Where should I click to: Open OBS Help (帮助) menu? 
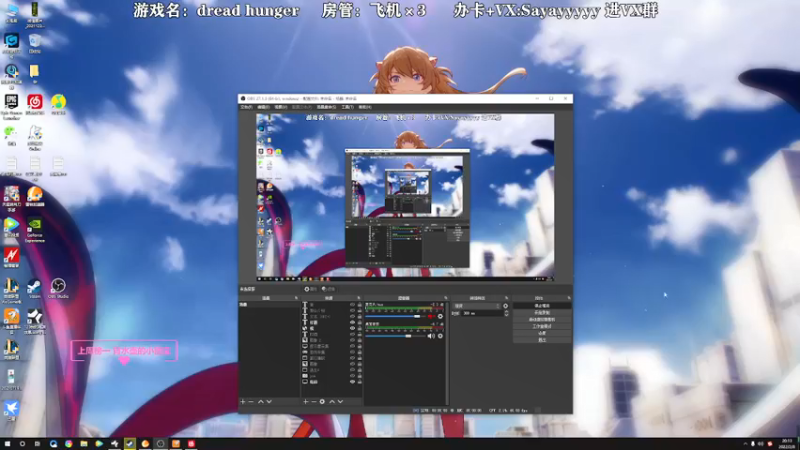365,107
